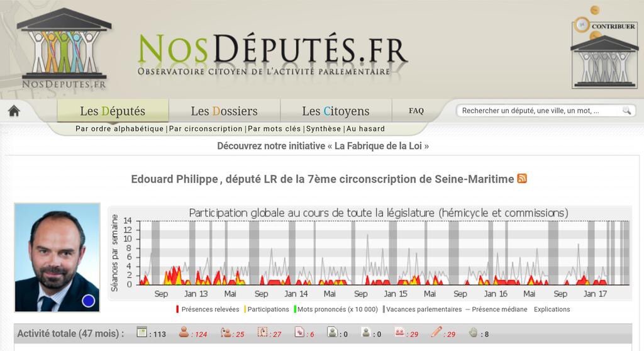Go to the FAQ tab
This screenshot has height=351, width=644.
[416, 111]
